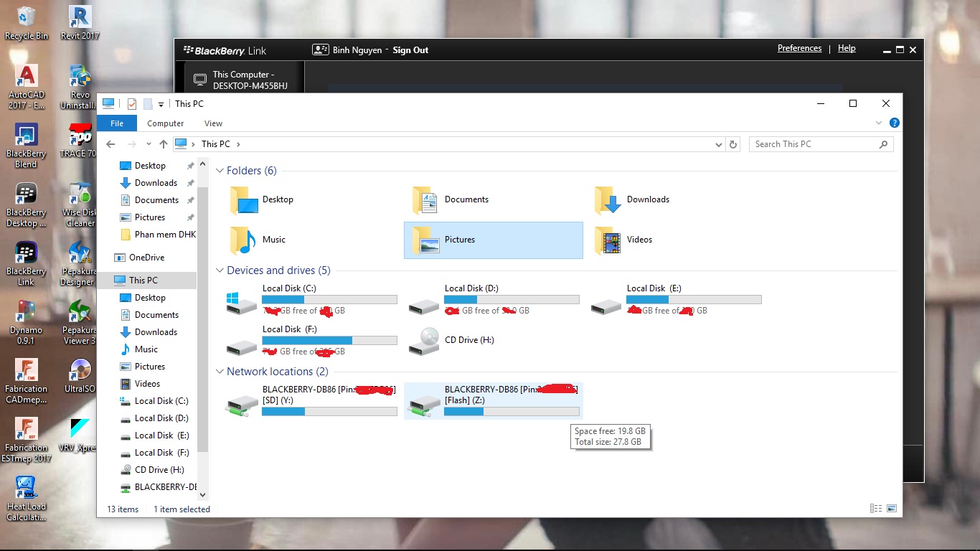Open Help in BlackBerry Link

pos(847,48)
